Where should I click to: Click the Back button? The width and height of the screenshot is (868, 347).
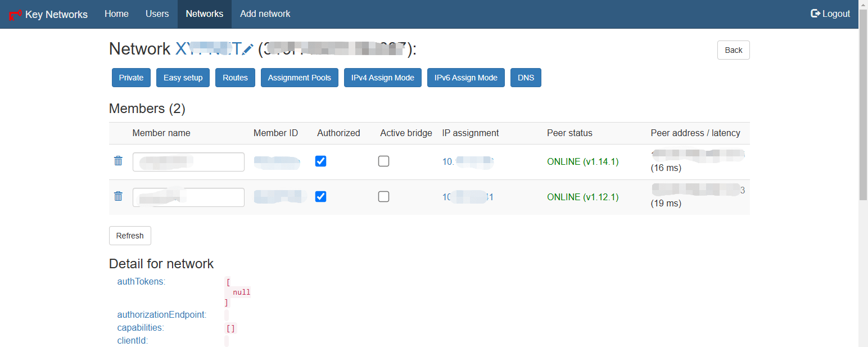pyautogui.click(x=733, y=50)
